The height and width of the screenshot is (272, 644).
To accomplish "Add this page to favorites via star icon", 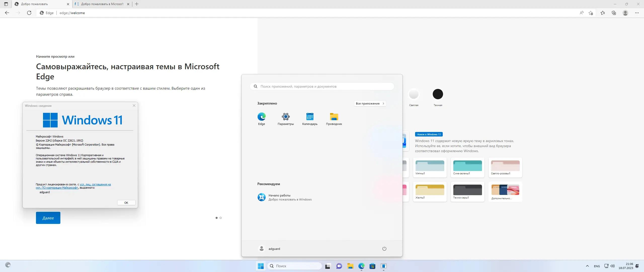I will 591,13.
